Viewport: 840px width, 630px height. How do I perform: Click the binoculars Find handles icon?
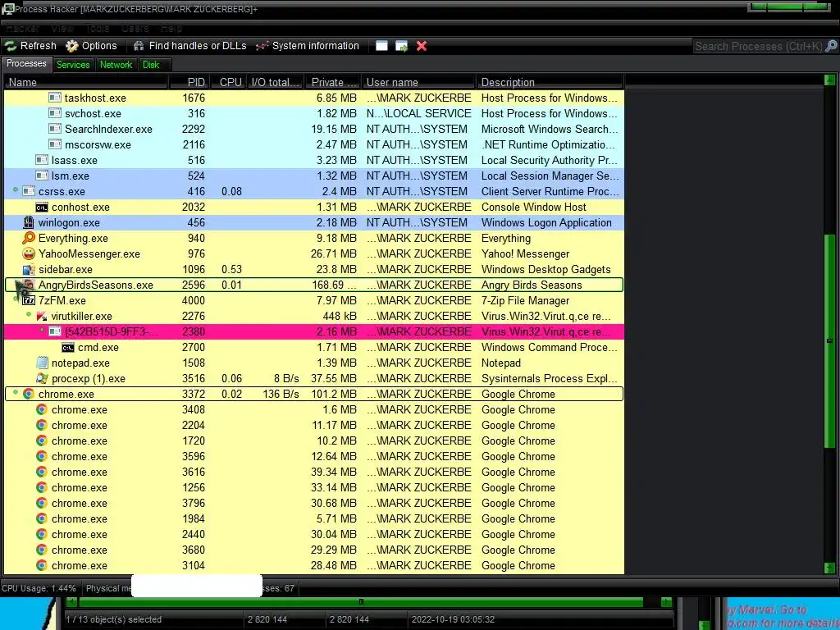pos(138,46)
